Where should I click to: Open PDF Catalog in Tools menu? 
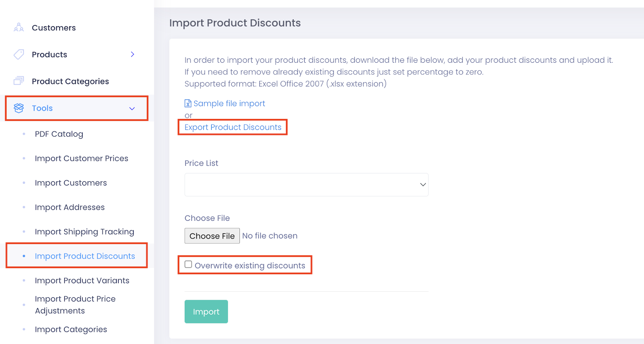59,134
